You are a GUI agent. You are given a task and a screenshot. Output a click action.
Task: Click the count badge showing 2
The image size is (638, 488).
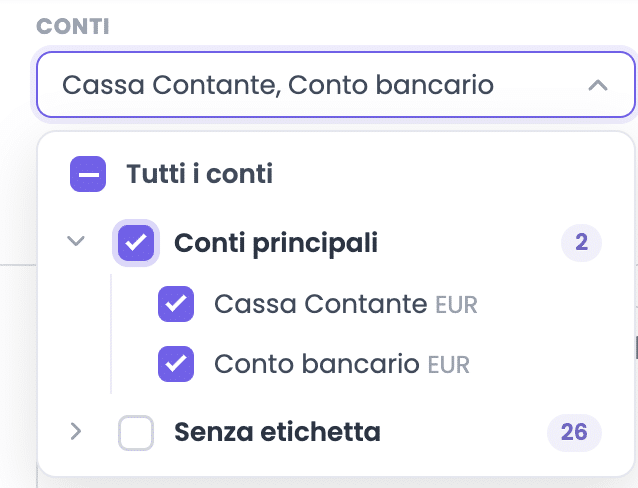(581, 243)
